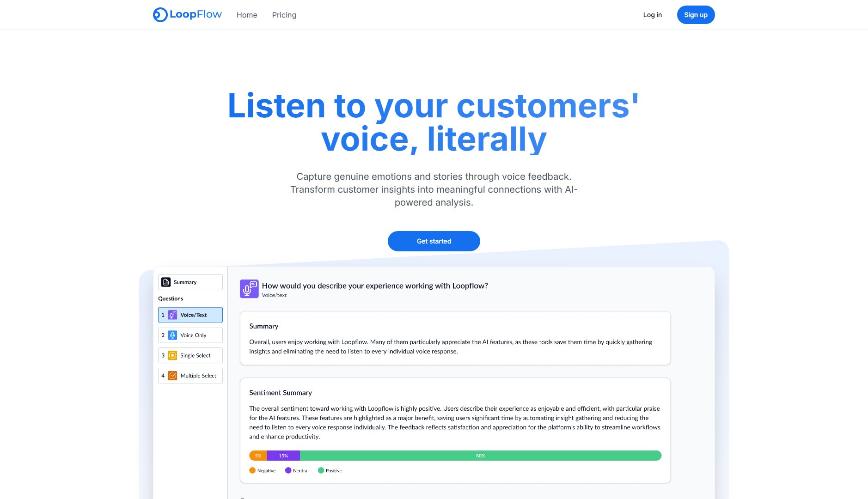The width and height of the screenshot is (868, 499).
Task: Open the Pricing page
Action: click(284, 15)
